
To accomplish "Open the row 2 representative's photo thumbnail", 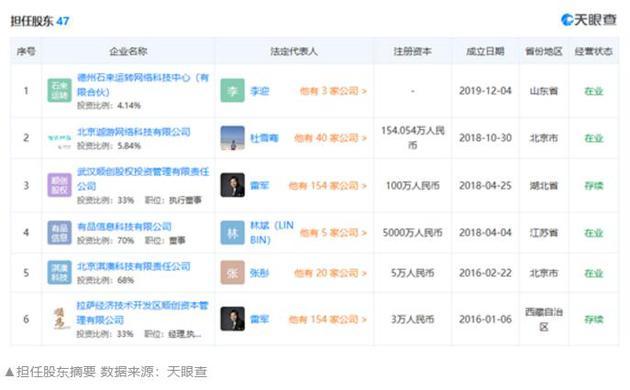I will 232,138.
